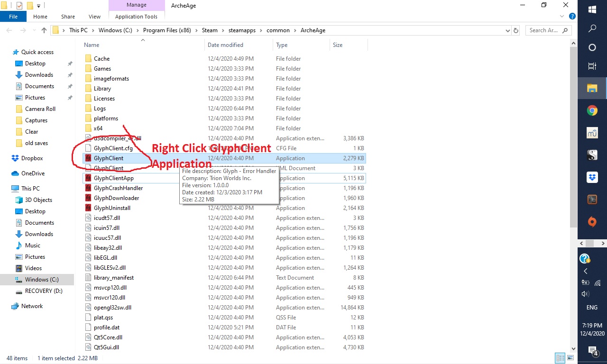The image size is (607, 364).
Task: Open File Explorer help with the blue question mark
Action: [572, 16]
